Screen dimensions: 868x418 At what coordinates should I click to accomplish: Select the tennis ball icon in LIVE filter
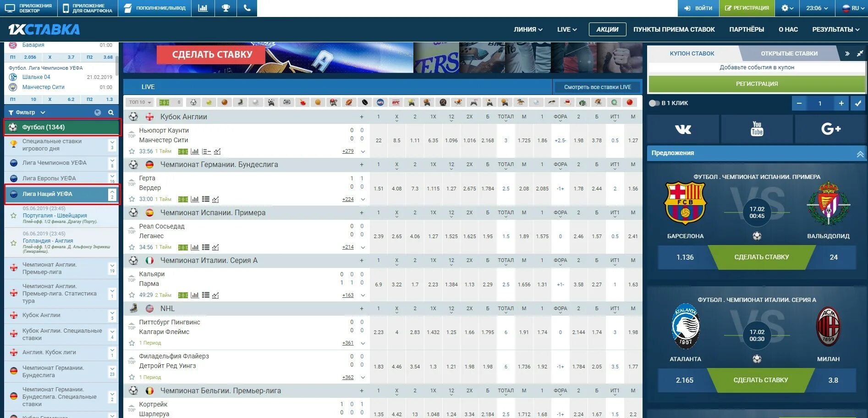[209, 102]
